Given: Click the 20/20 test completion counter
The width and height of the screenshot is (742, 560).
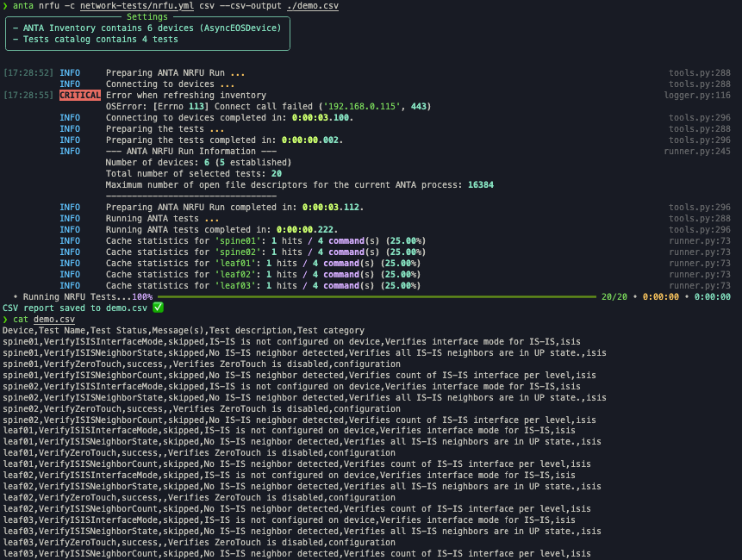Looking at the screenshot, I should coord(614,296).
